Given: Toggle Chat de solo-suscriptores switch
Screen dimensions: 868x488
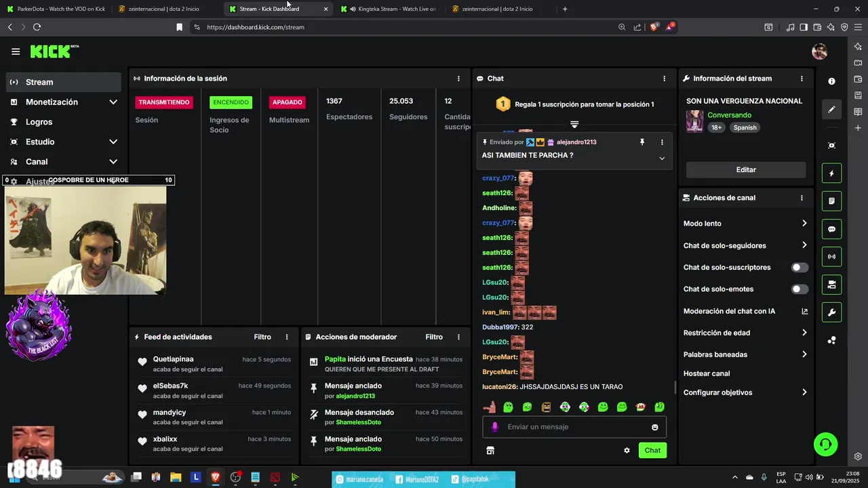Looking at the screenshot, I should 800,268.
